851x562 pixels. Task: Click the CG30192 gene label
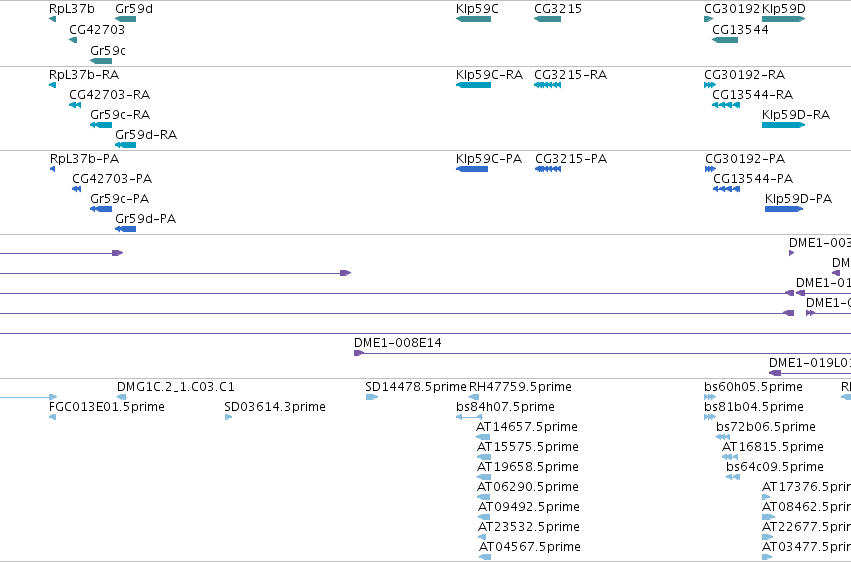732,9
